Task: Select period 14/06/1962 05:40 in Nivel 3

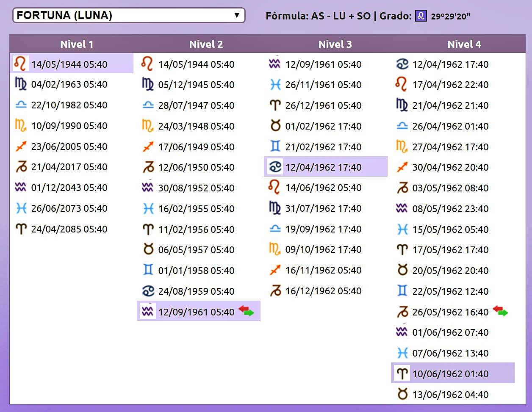Action: 323,188
